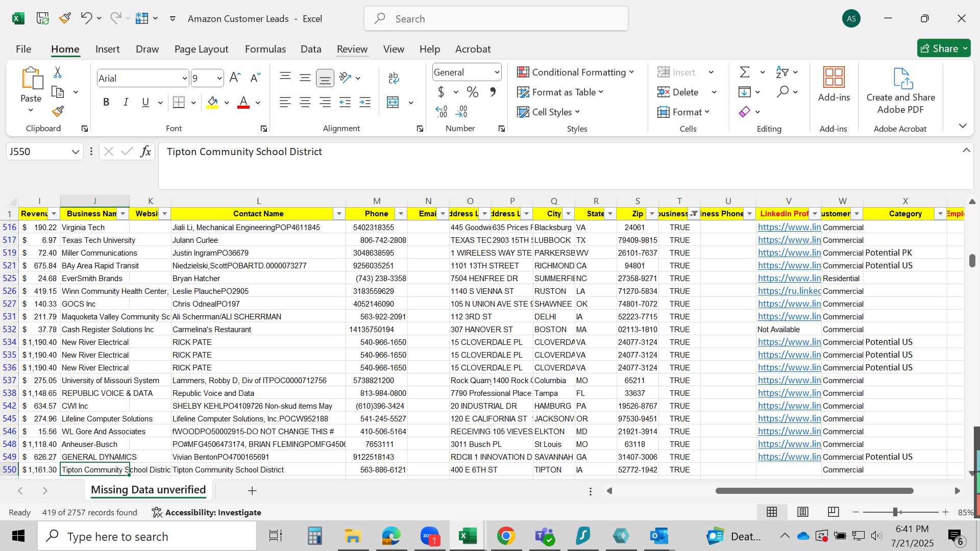Click Decrease Decimal icon

[461, 111]
